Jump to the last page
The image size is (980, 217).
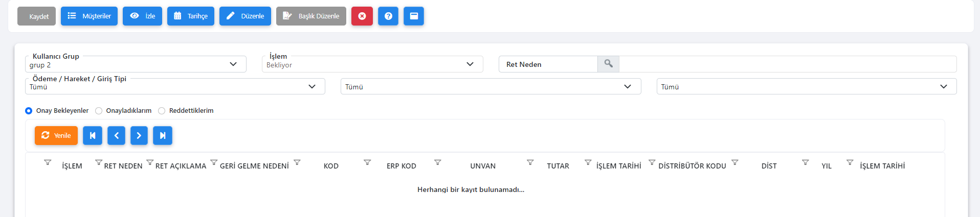(163, 135)
